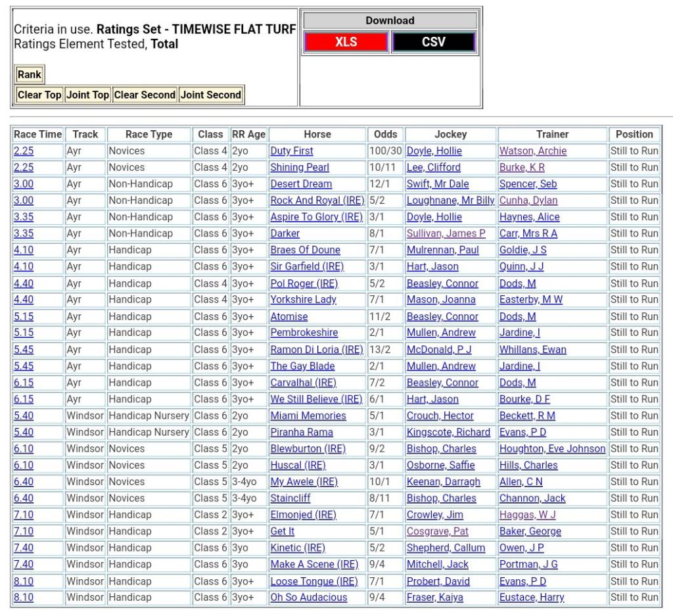Select the Clear Top filter
The image size is (673, 616).
tap(39, 95)
